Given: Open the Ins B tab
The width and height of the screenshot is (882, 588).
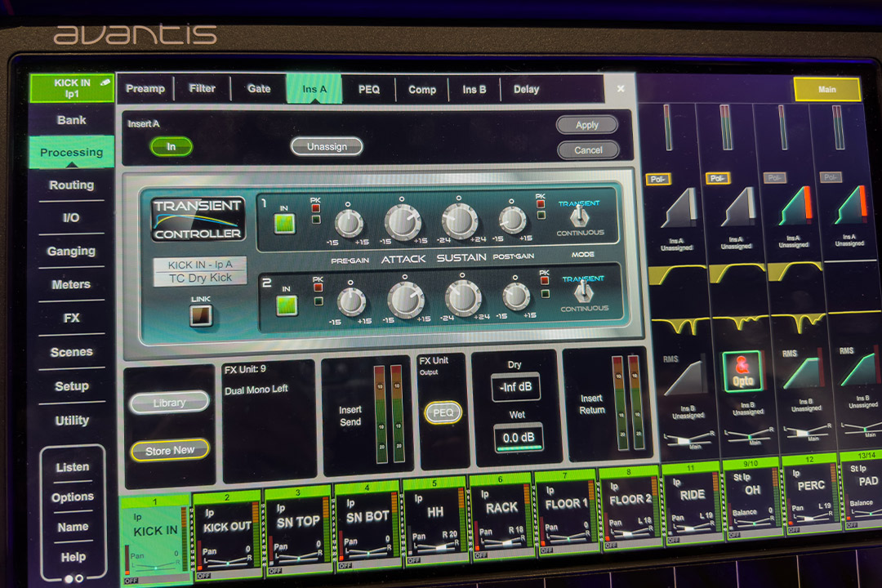Looking at the screenshot, I should click(x=474, y=90).
